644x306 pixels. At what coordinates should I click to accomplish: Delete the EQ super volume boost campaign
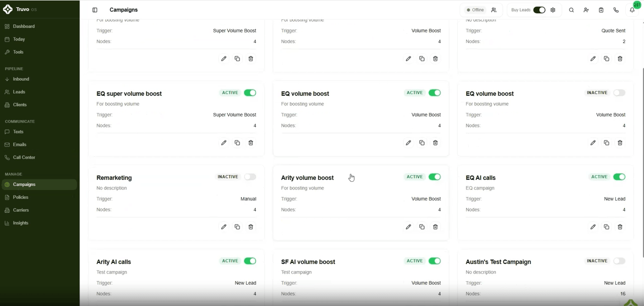251,143
